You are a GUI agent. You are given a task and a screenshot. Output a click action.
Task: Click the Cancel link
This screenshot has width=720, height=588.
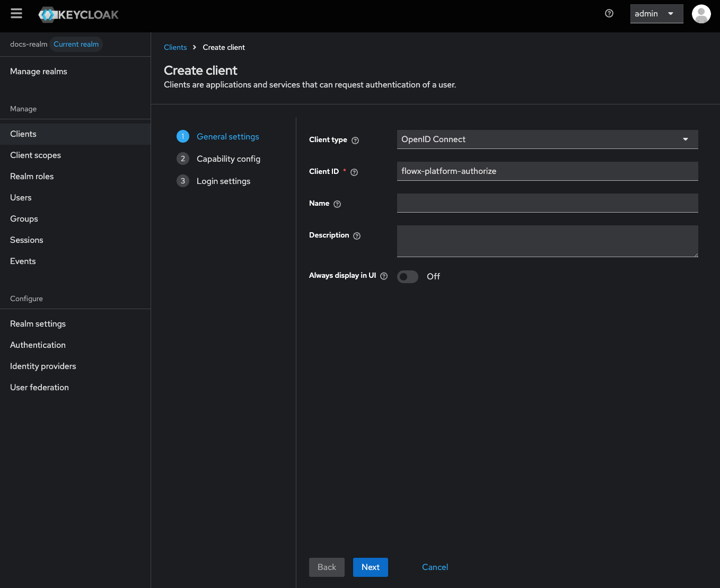435,567
